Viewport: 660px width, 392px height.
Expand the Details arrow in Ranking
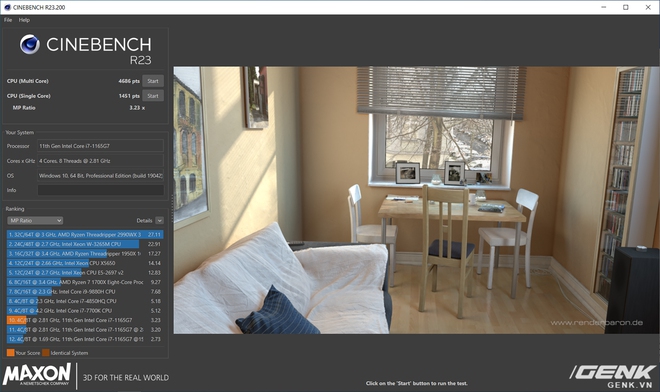(x=159, y=221)
